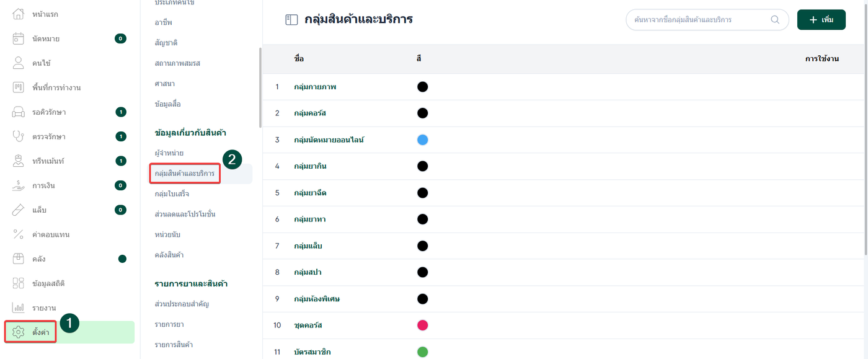Select the คลัง box icon

pyautogui.click(x=19, y=259)
